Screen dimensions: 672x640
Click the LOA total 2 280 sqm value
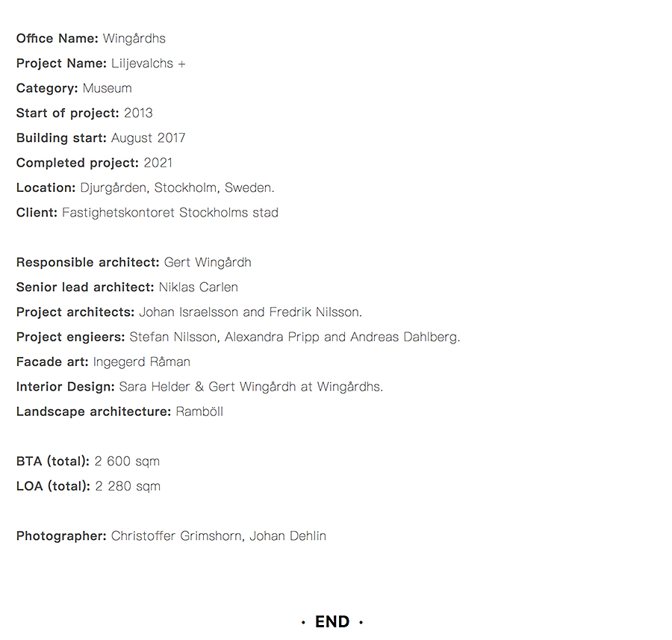click(128, 486)
